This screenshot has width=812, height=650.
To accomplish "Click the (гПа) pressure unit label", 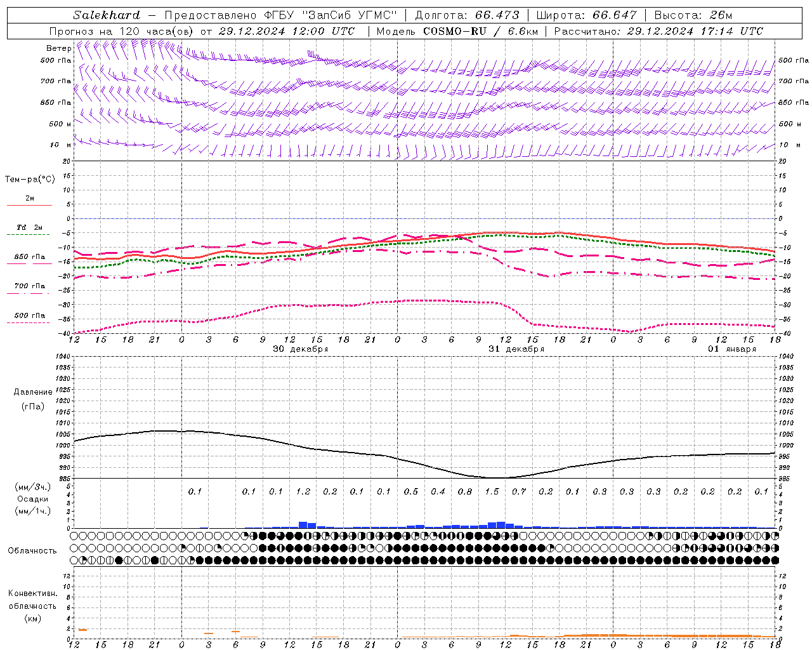I will pyautogui.click(x=33, y=406).
